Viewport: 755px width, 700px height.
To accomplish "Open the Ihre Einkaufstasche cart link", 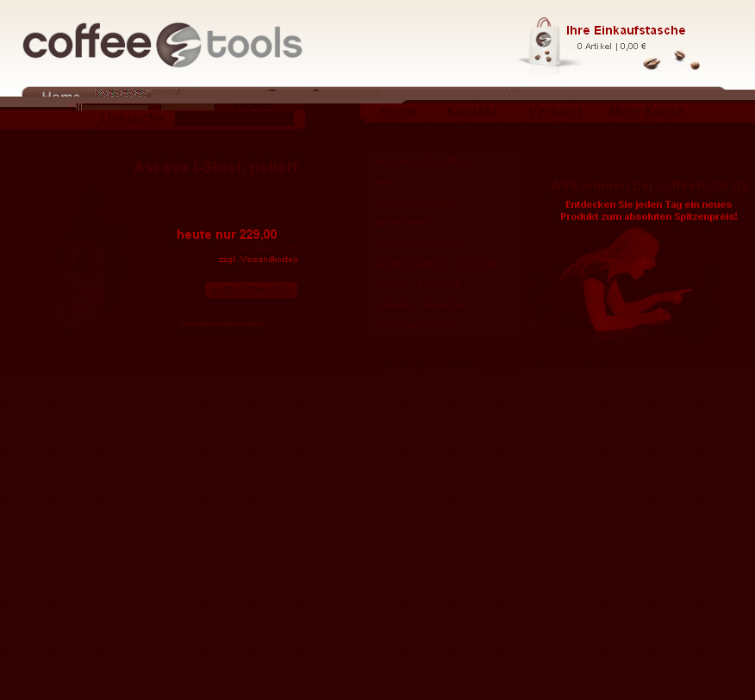I will [625, 30].
